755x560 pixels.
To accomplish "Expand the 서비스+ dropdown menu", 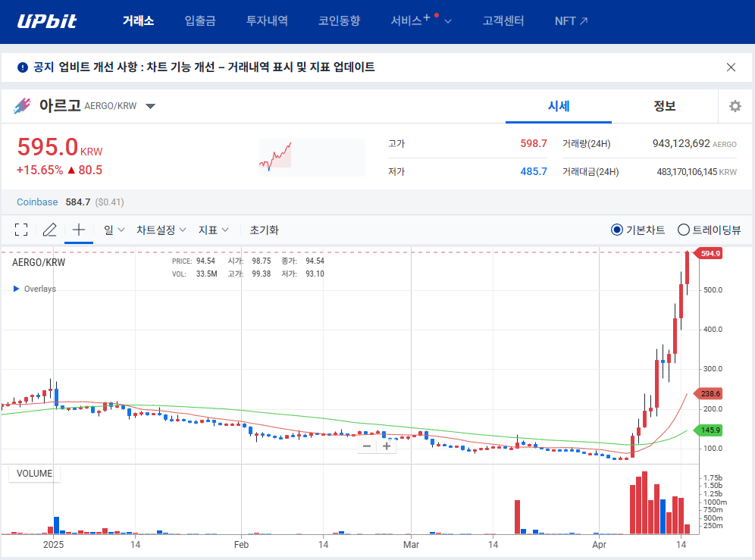I will tap(421, 20).
